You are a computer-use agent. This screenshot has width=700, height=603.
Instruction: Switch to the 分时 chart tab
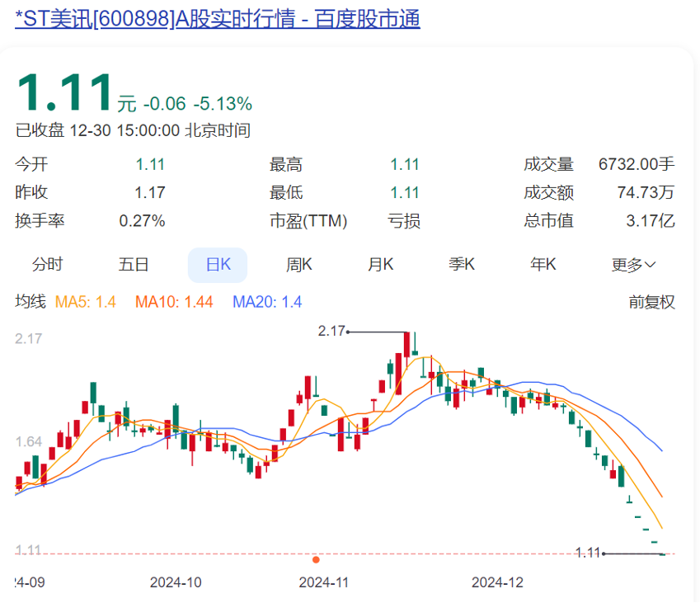[47, 265]
